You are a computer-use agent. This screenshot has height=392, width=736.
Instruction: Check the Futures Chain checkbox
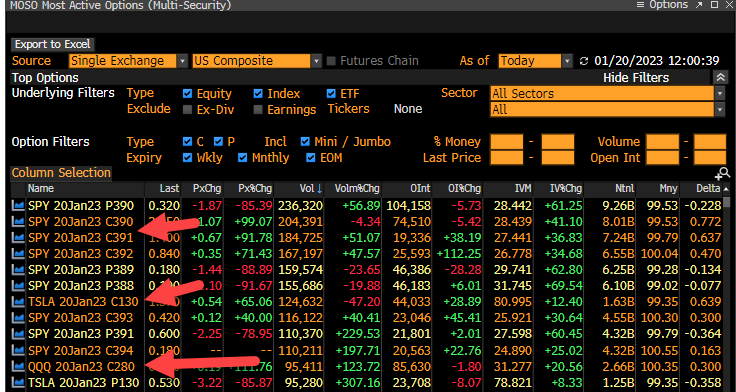pyautogui.click(x=331, y=61)
